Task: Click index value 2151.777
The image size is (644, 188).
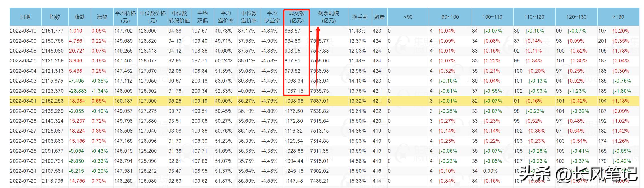Action: (x=53, y=31)
